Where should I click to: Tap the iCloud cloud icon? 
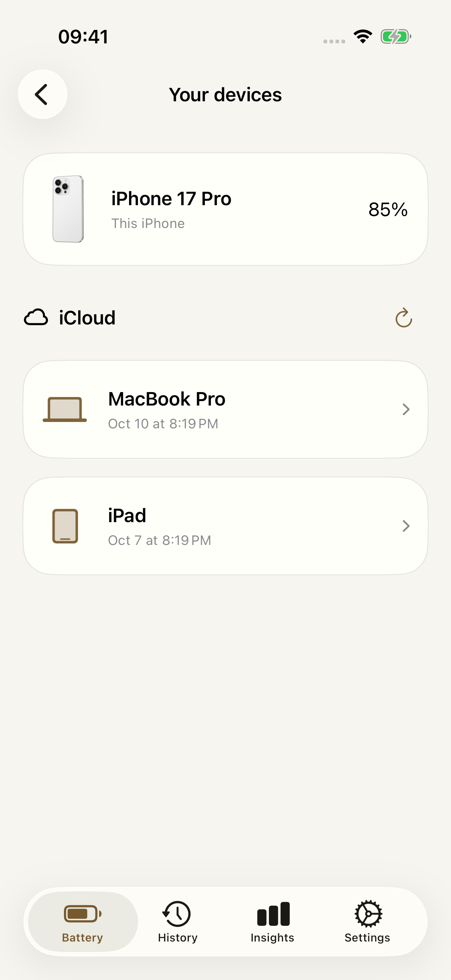[36, 317]
